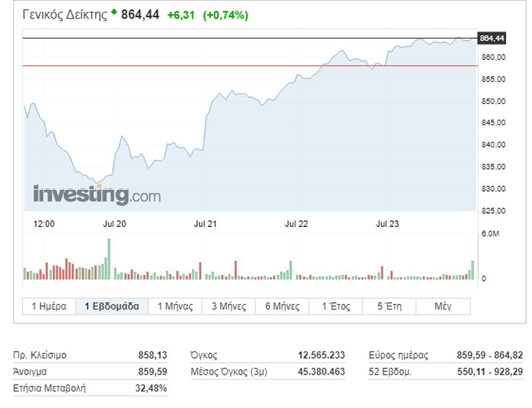The width and height of the screenshot is (532, 408).
Task: Select the 1 Ημέρα time range tab
Action: coord(49,306)
